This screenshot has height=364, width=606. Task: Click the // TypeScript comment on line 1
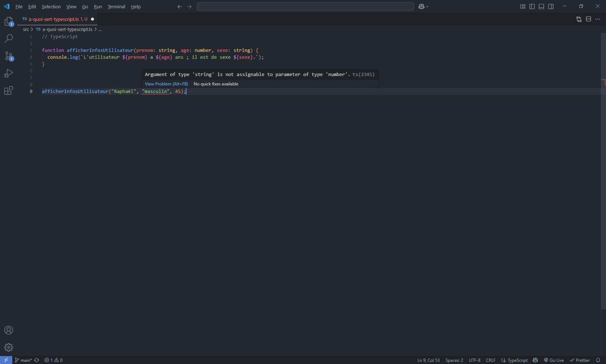click(x=60, y=37)
